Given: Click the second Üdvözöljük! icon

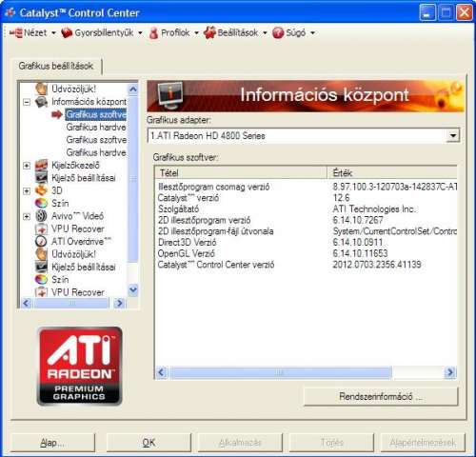Looking at the screenshot, I should point(41,254).
